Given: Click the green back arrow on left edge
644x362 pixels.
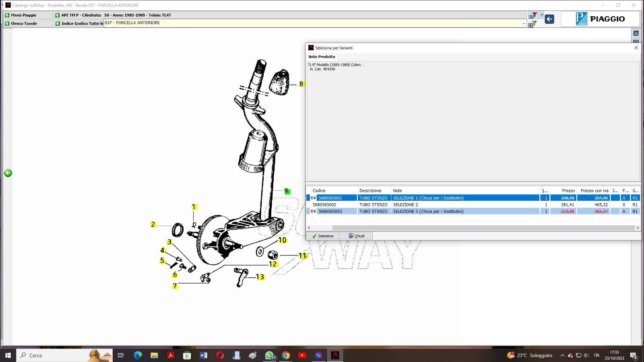Looking at the screenshot, I should coord(8,173).
